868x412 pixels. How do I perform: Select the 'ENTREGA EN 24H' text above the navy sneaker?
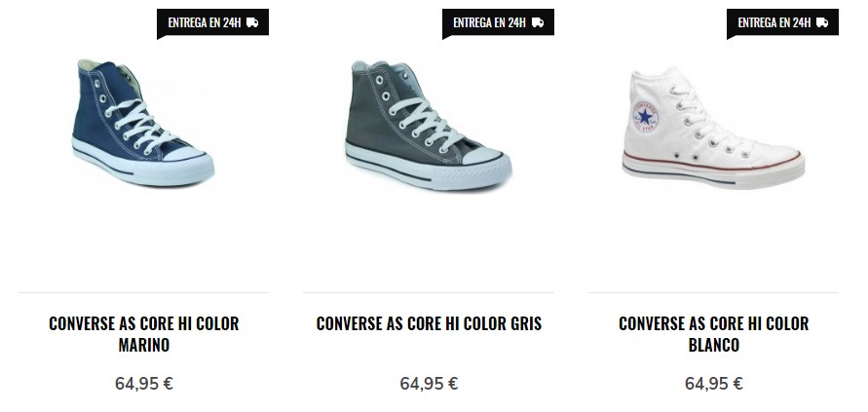(205, 22)
